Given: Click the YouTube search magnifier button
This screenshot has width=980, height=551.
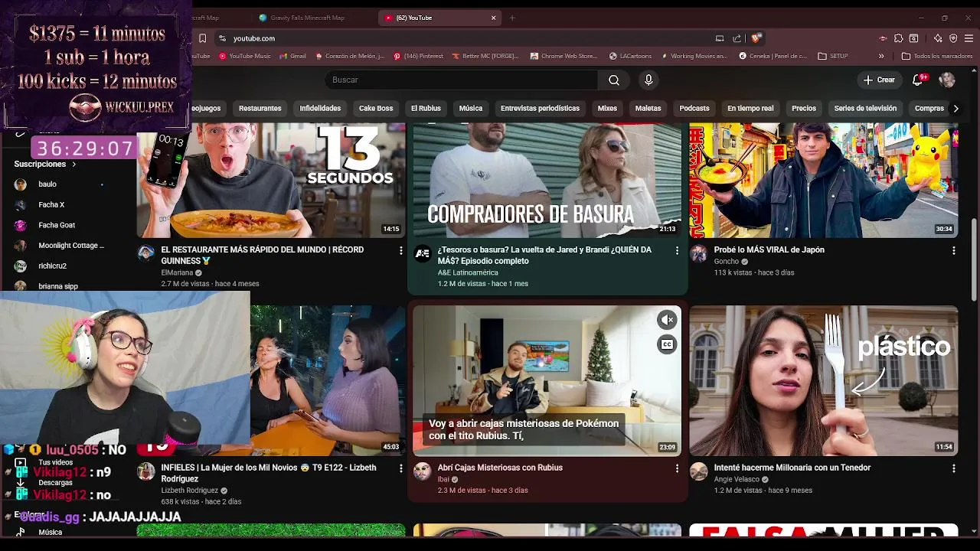Looking at the screenshot, I should pyautogui.click(x=614, y=80).
